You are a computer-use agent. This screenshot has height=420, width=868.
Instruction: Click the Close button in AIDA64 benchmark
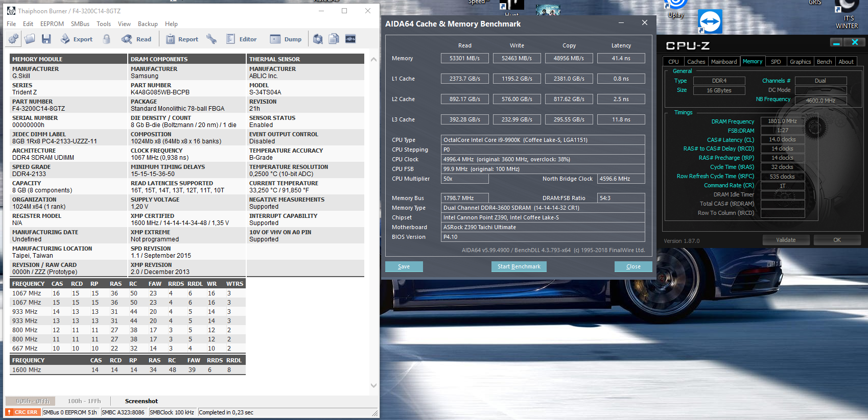pos(634,266)
